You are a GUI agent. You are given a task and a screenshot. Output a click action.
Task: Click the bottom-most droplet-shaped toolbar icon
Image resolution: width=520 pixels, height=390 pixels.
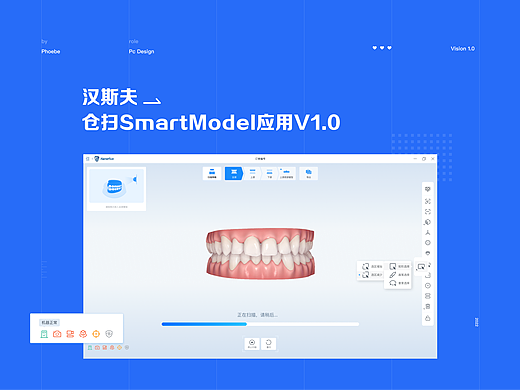[428, 318]
